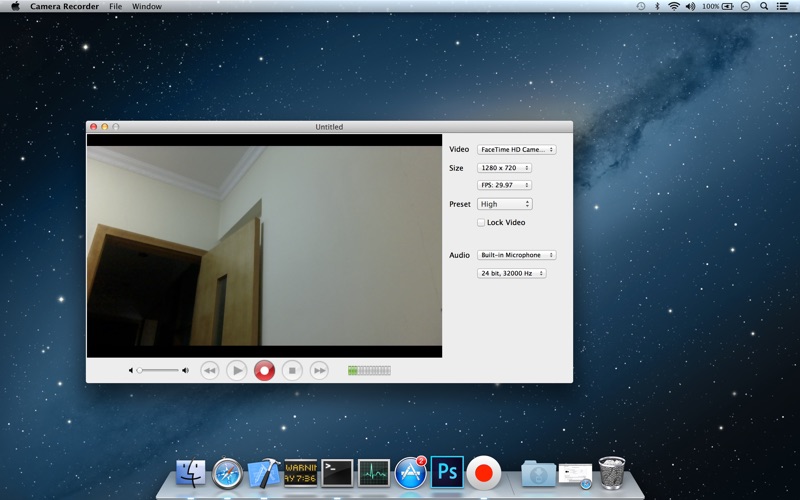Click the rewind button
The height and width of the screenshot is (500, 800).
(209, 370)
